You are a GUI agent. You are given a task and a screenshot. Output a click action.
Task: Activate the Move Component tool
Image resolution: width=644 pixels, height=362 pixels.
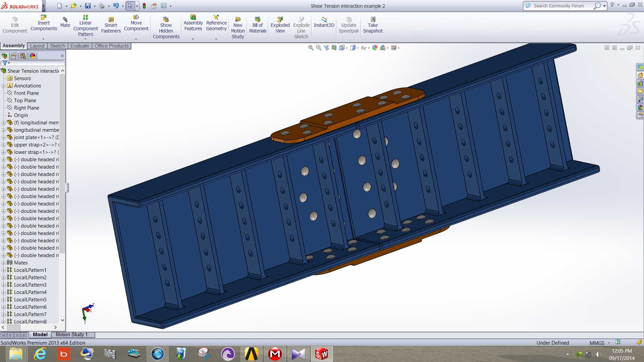point(136,23)
